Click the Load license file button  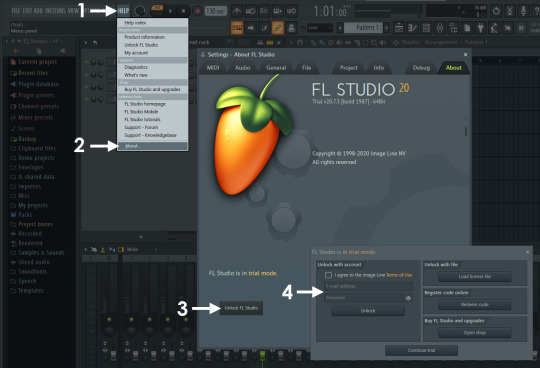click(475, 276)
